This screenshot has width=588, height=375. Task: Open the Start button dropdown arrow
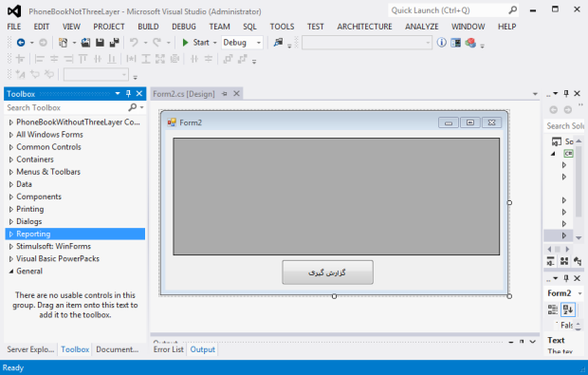pos(215,43)
